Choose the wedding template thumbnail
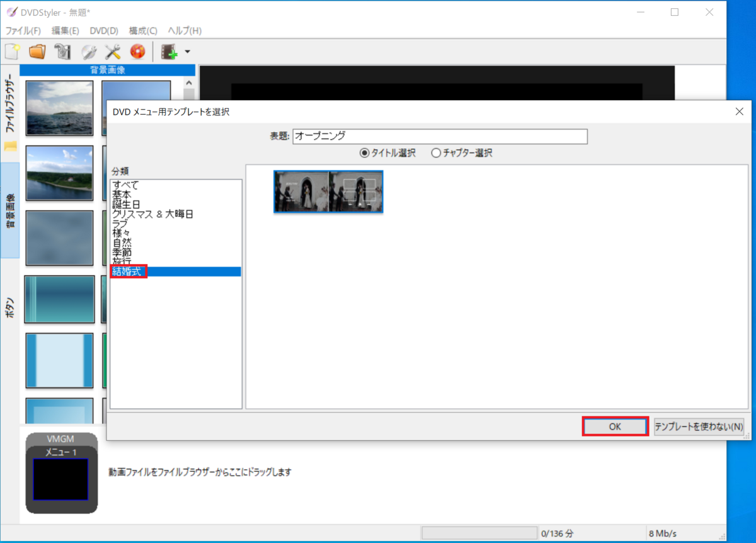Viewport: 756px width, 543px height. click(x=328, y=191)
